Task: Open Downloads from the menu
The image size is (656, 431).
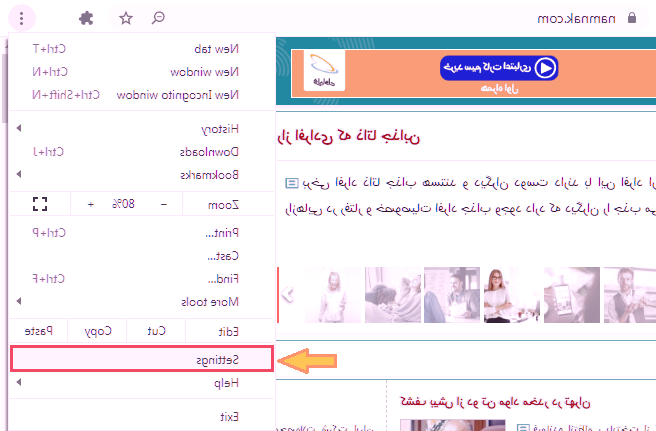Action: 141,151
